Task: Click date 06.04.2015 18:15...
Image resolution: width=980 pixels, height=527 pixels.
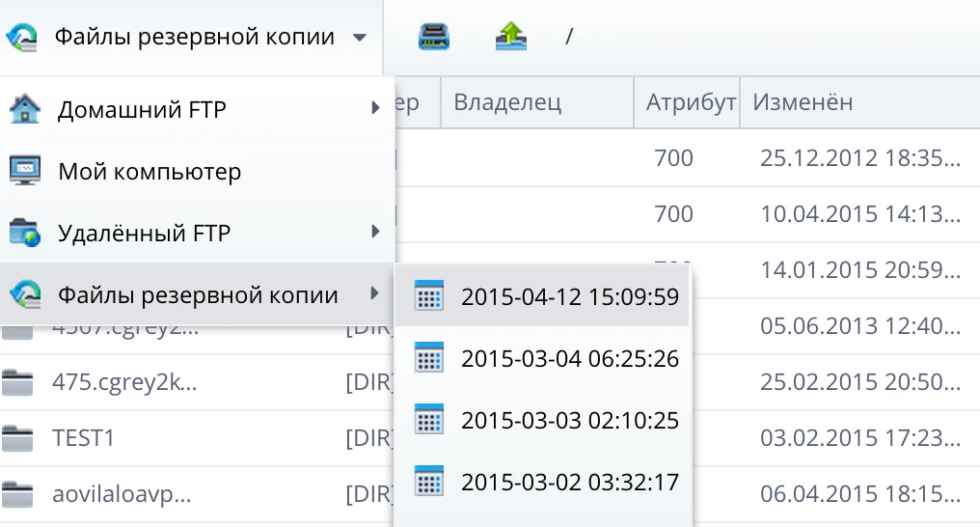Action: (x=860, y=494)
